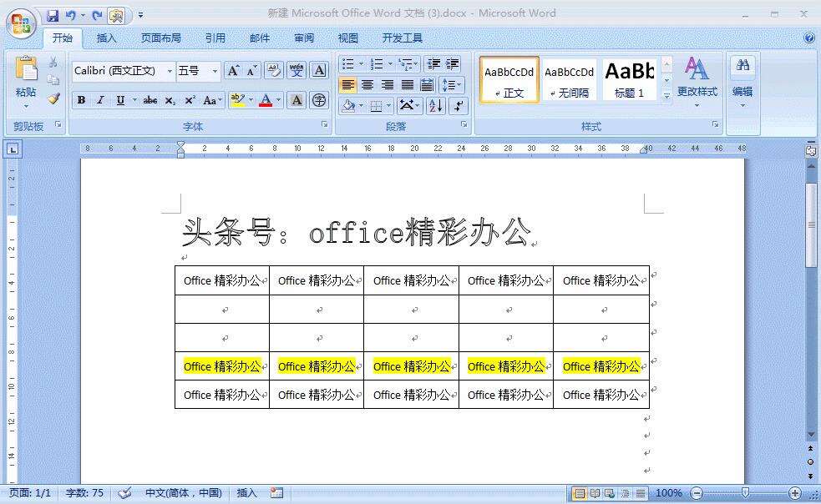This screenshot has width=821, height=504.
Task: Apply red font color
Action: point(266,100)
